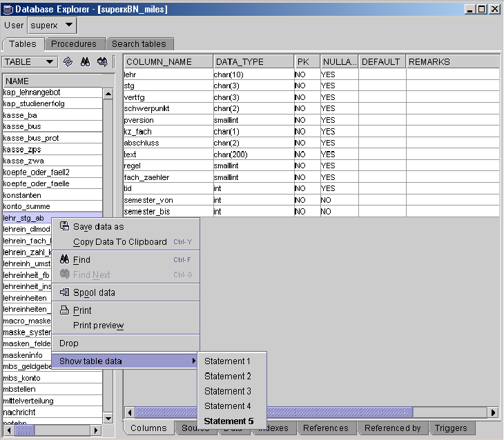
Task: Click the Print printer icon
Action: (x=65, y=310)
